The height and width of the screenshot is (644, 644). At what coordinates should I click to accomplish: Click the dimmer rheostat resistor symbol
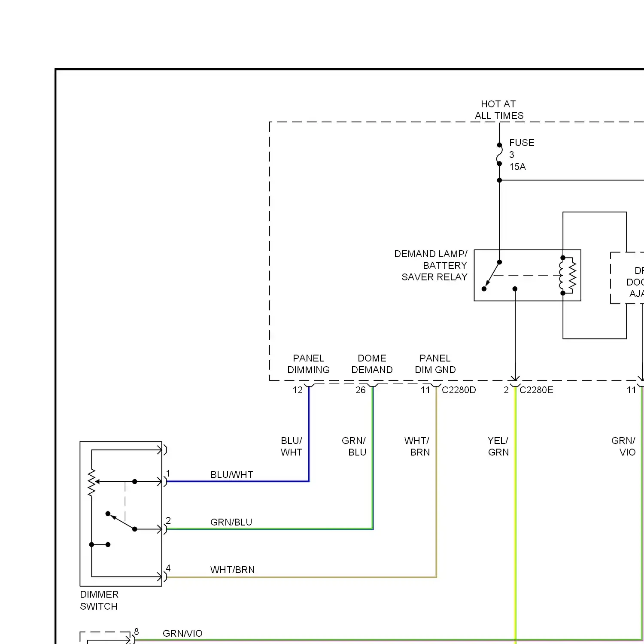(91, 483)
